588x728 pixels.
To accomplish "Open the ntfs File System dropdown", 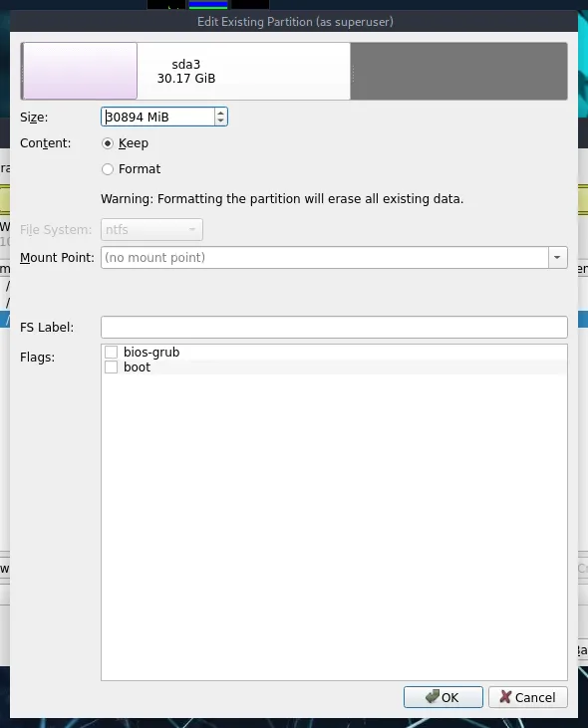I will click(151, 229).
